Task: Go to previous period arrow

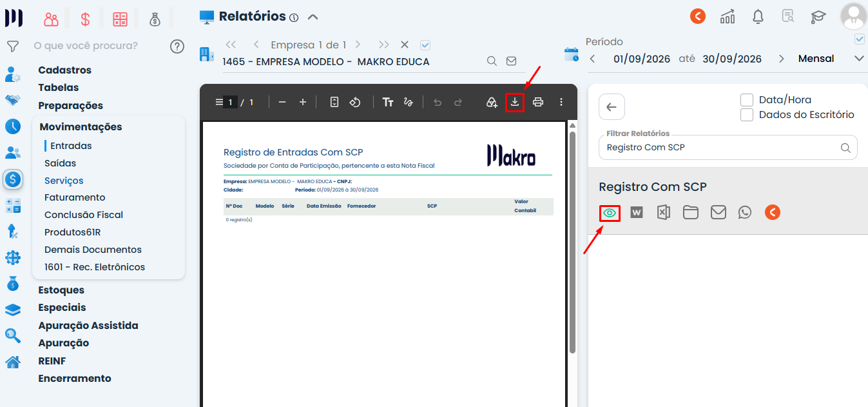Action: 593,59
